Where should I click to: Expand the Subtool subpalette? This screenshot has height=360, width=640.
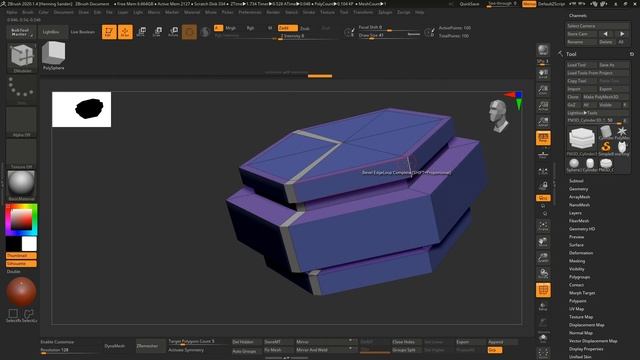point(576,181)
